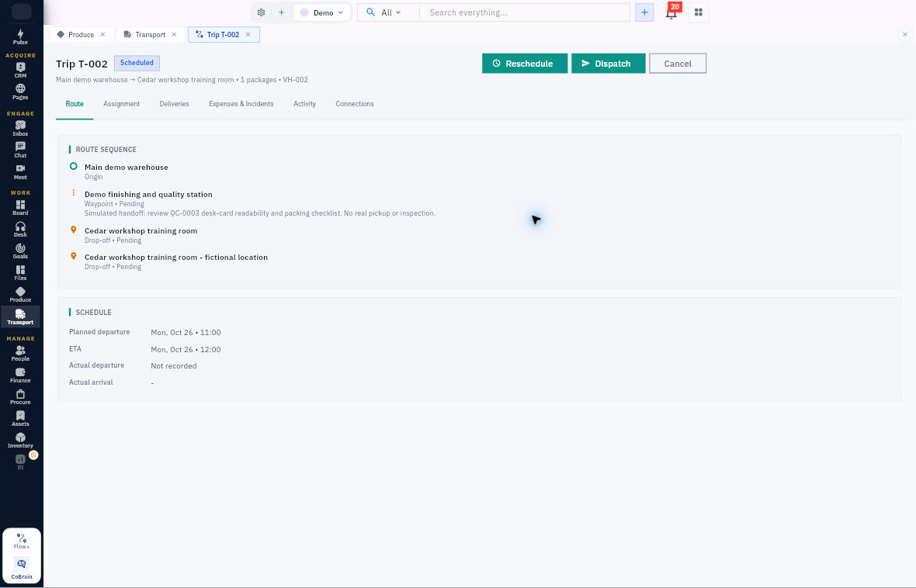Open the Pulse sidebar icon

20,36
